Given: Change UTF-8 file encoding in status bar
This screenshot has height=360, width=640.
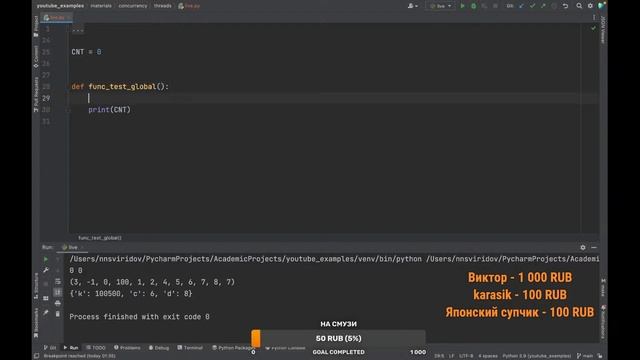Looking at the screenshot, I should point(466,356).
